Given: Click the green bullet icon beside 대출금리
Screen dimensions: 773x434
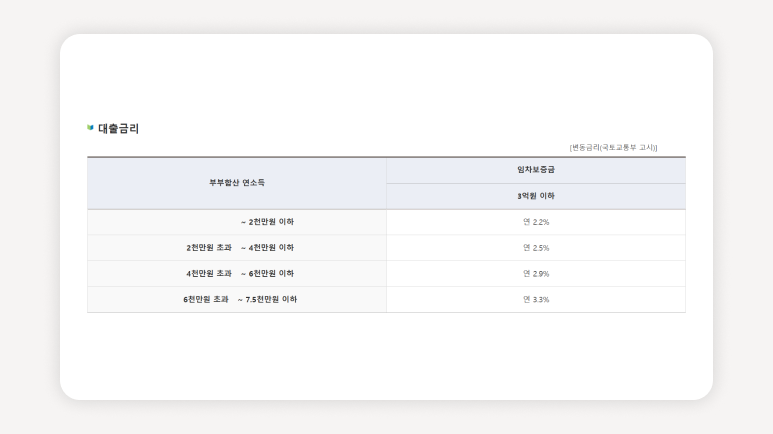Looking at the screenshot, I should point(90,128).
